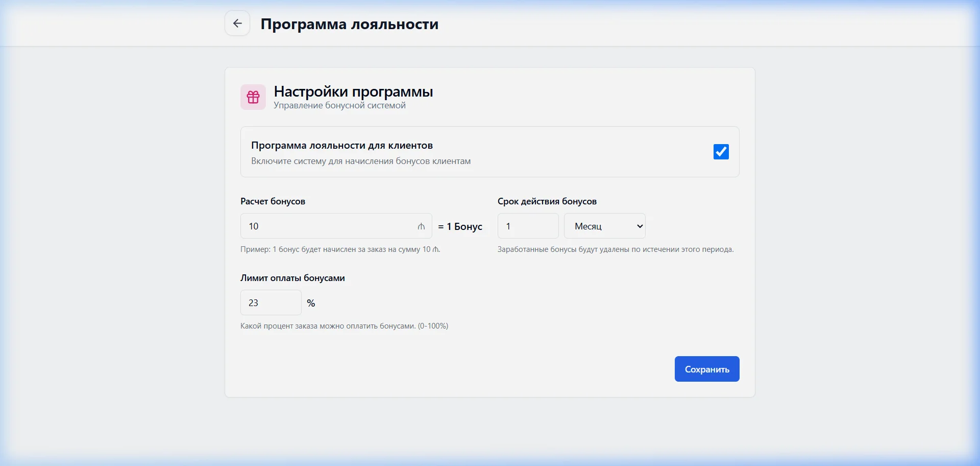Image resolution: width=980 pixels, height=466 pixels.
Task: Uncheck the loyalty program checkbox
Action: click(721, 152)
